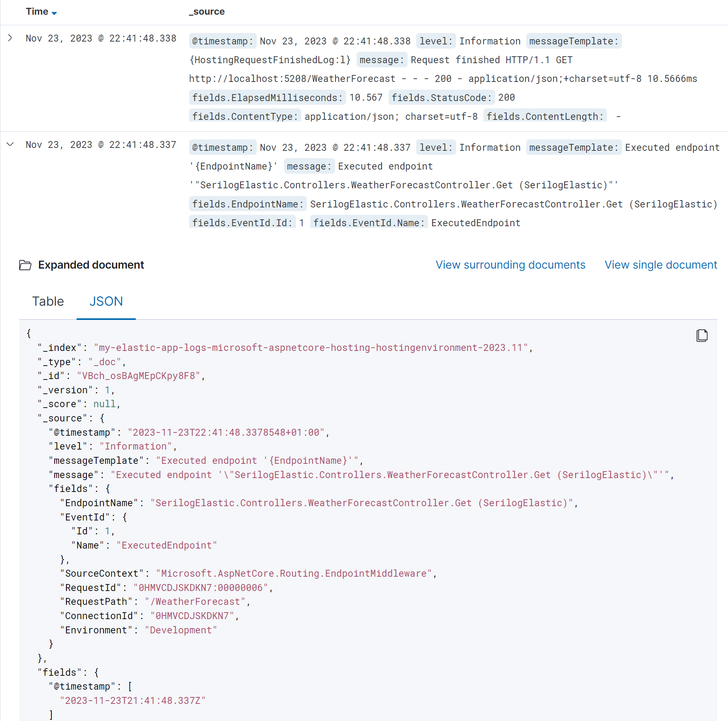Click the Time column sort arrow
The image size is (728, 721).
click(54, 13)
